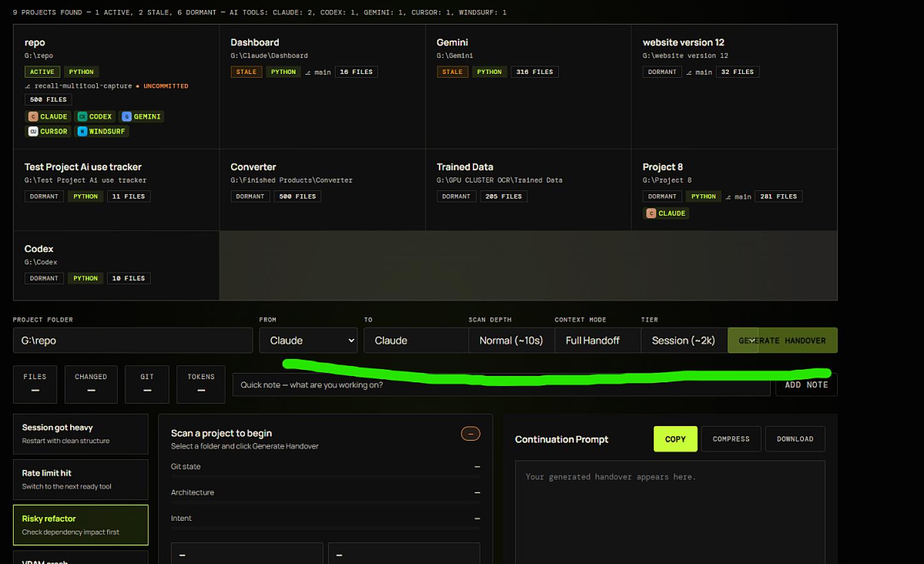Viewport: 924px width, 564px height.
Task: Click the STALE tag on Dashboard card
Action: point(246,72)
